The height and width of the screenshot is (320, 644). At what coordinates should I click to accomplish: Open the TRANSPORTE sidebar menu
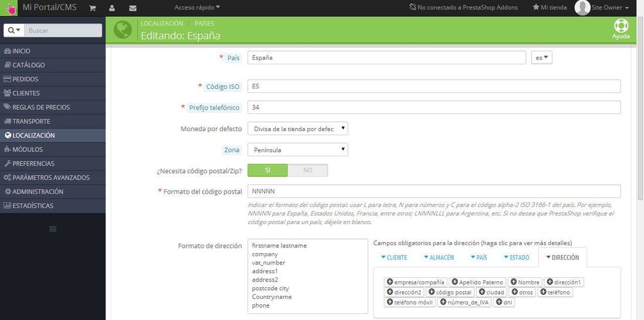[53, 122]
